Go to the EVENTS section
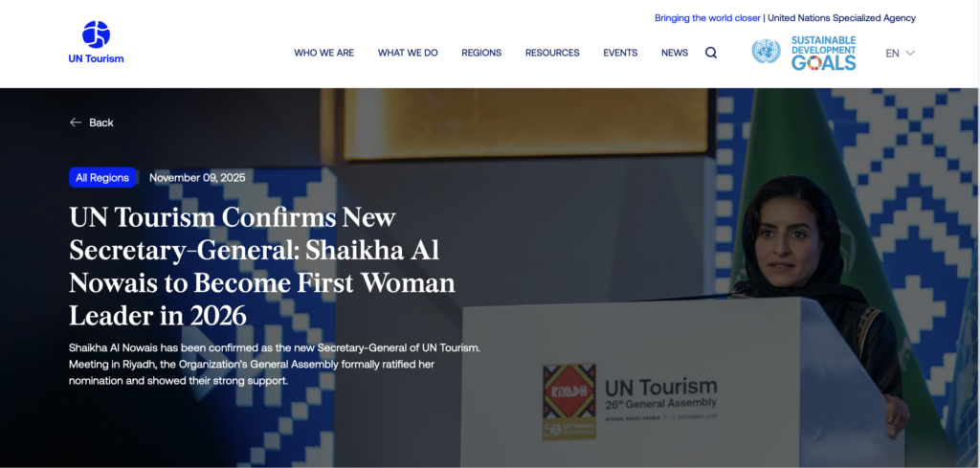The image size is (980, 468). coord(620,53)
